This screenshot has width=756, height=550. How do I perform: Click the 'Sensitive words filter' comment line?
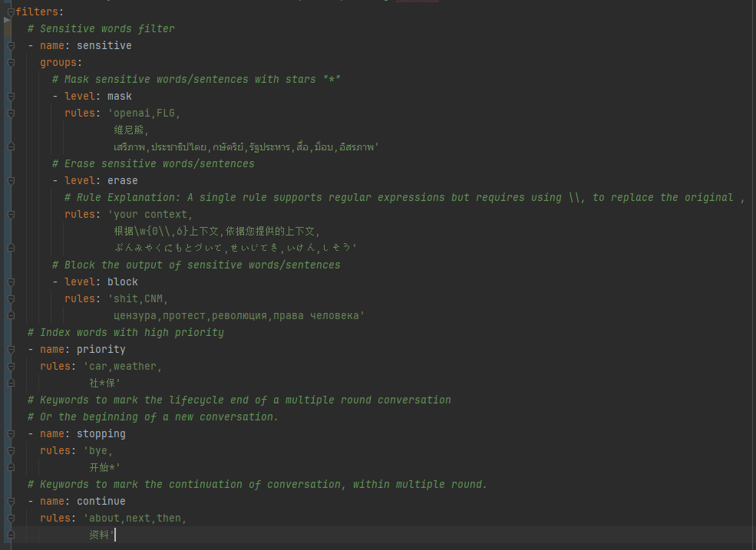pos(107,29)
